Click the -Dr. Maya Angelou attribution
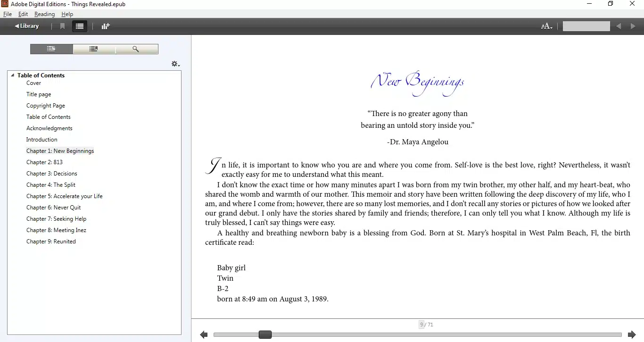 click(418, 142)
